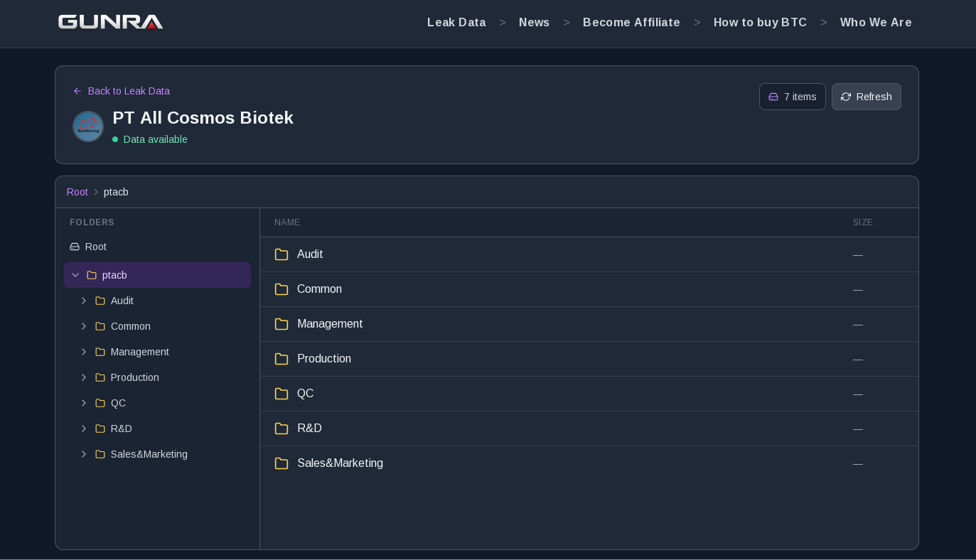The height and width of the screenshot is (560, 976).
Task: Select Production label in sidebar tree
Action: (135, 377)
